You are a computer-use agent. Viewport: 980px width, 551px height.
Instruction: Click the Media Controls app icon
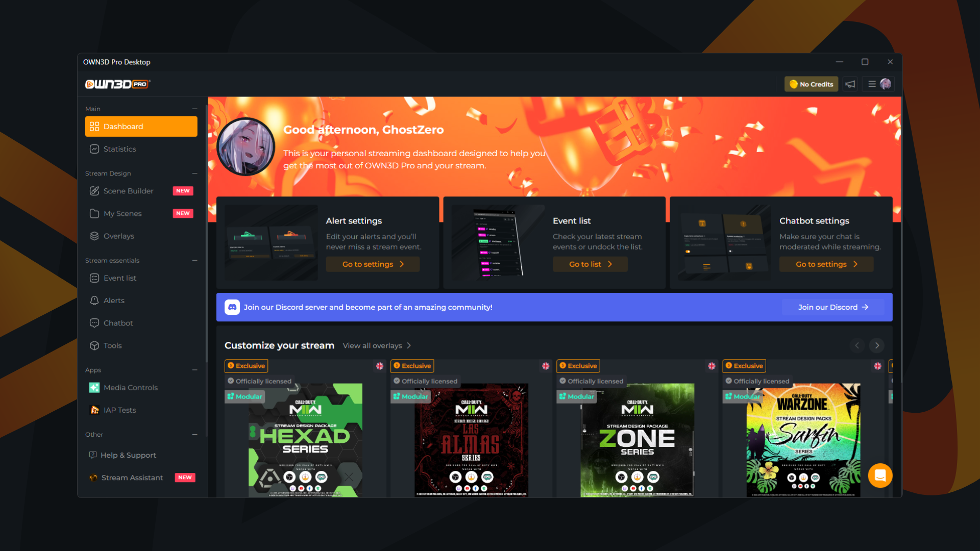tap(94, 388)
